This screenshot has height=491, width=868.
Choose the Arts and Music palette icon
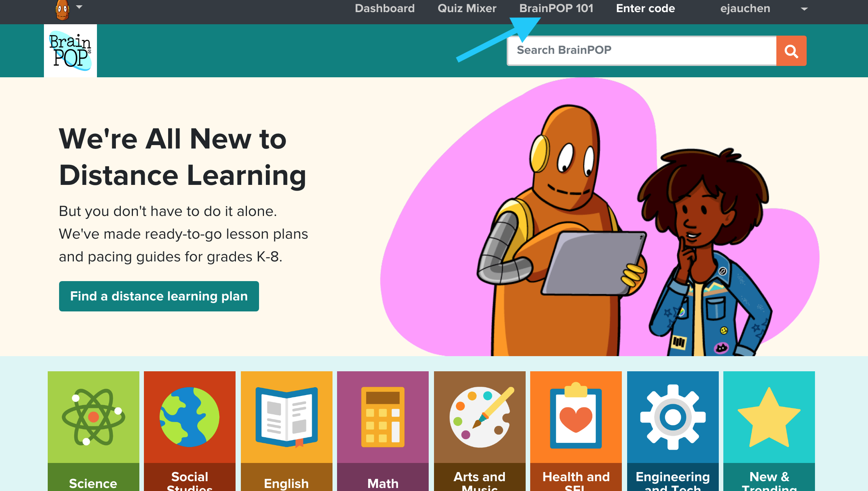480,417
